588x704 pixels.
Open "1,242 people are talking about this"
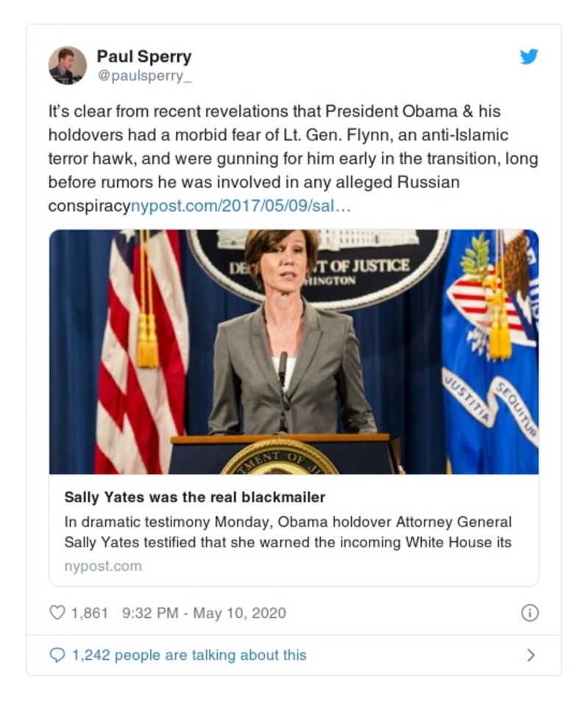(x=189, y=655)
